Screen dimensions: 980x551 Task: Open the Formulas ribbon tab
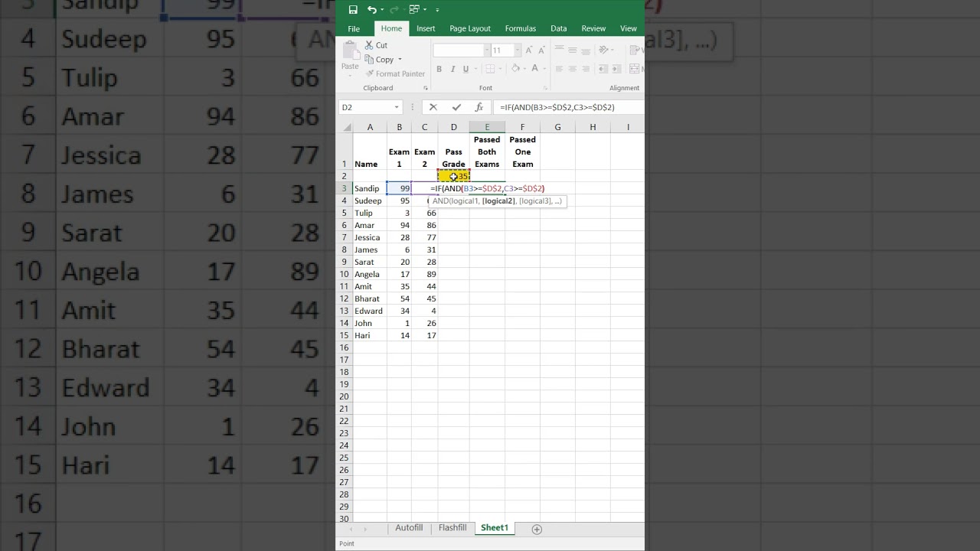(521, 28)
